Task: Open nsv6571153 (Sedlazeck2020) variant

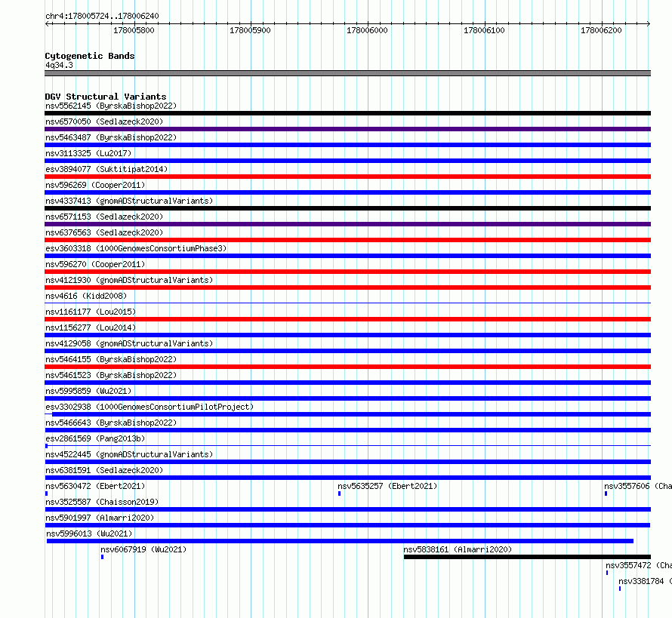Action: pyautogui.click(x=104, y=217)
